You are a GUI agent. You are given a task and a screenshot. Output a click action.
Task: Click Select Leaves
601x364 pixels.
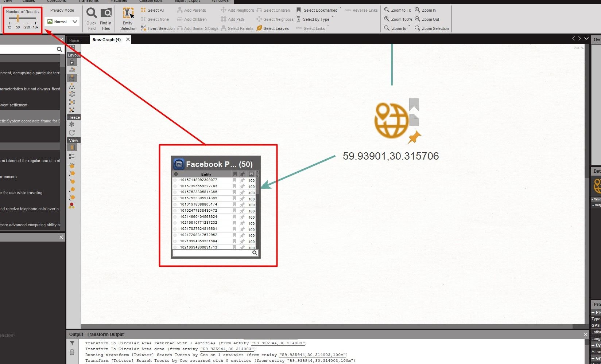272,28
